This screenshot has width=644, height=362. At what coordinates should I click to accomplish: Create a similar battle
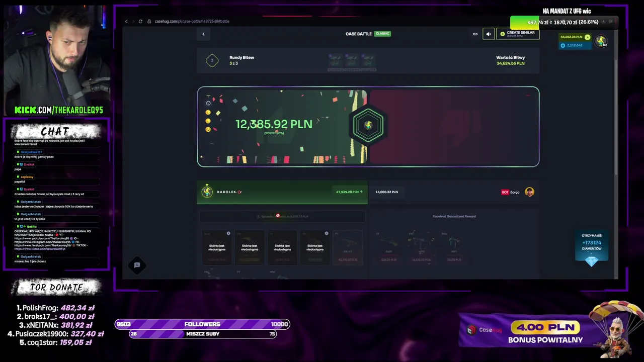click(518, 34)
